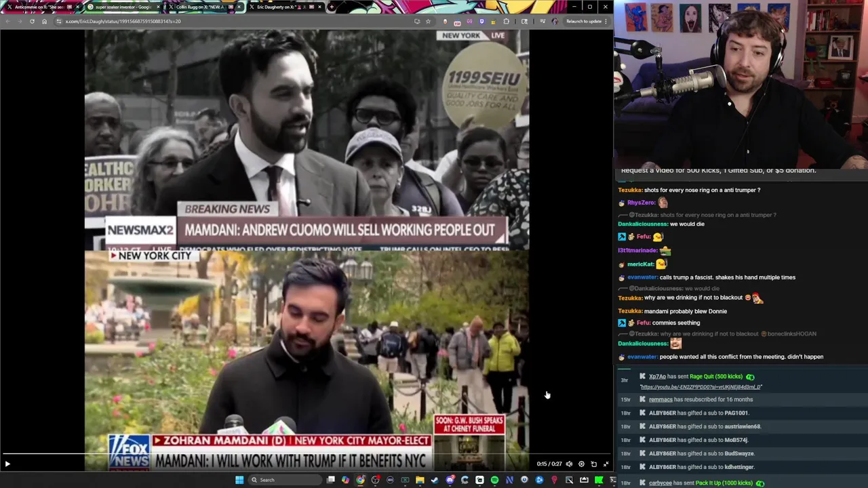Open the green Kick app in taskbar
This screenshot has height=488, width=868.
click(599, 480)
